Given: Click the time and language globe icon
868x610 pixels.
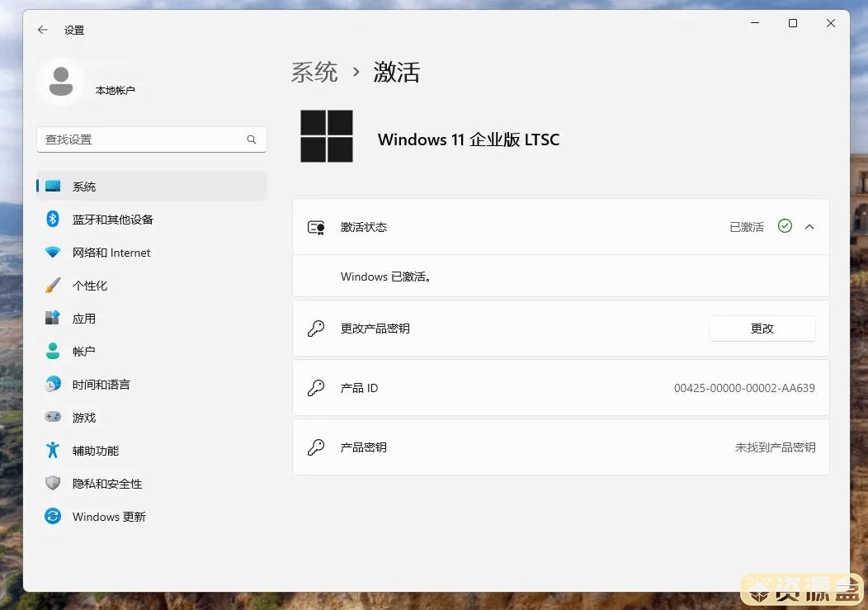Looking at the screenshot, I should (53, 384).
